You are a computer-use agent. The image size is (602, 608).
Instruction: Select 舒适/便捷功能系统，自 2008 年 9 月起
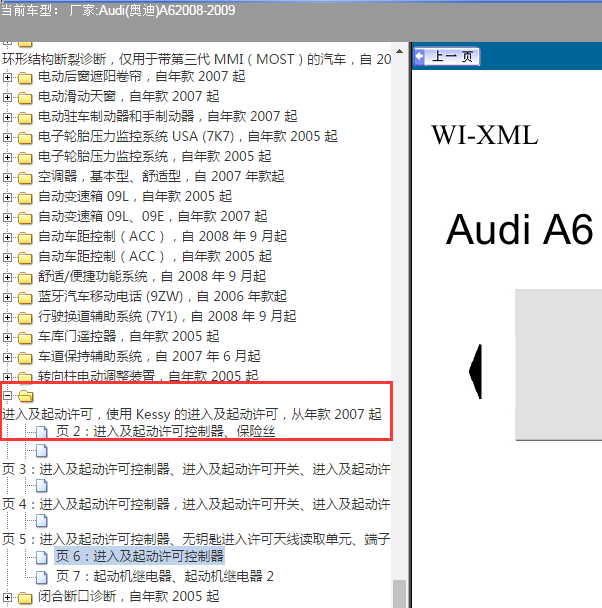pos(152,276)
